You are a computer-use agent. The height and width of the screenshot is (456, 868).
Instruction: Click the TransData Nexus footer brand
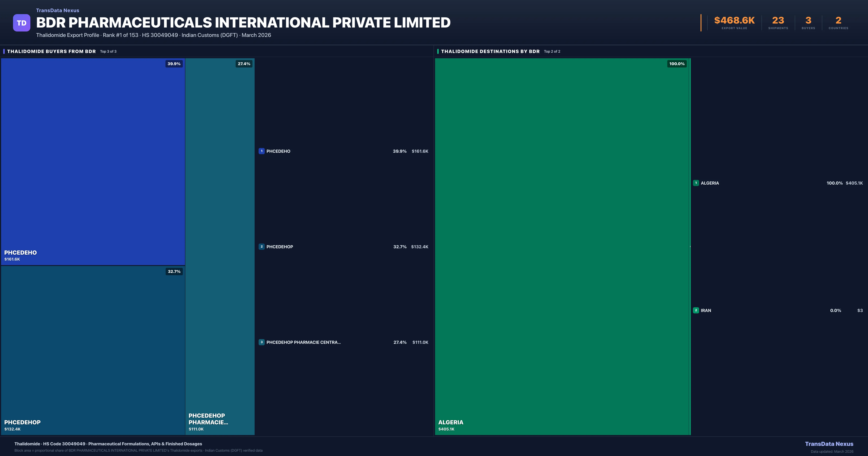pyautogui.click(x=829, y=444)
